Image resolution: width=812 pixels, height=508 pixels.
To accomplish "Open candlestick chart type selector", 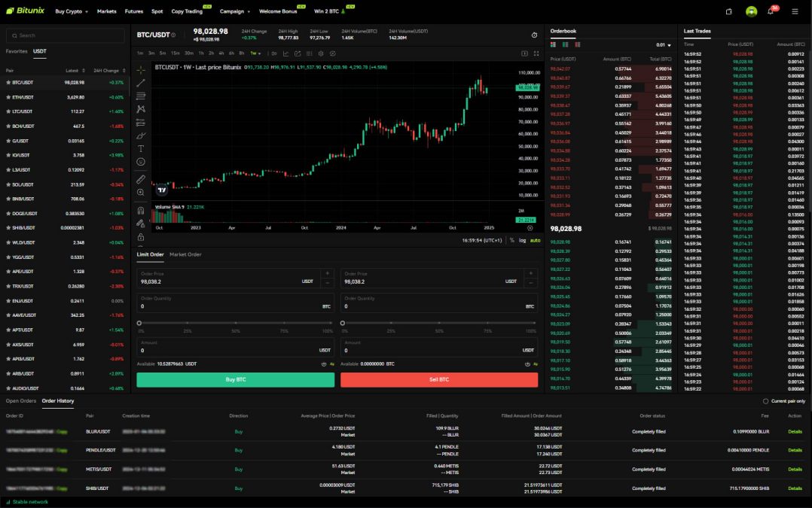I will pos(274,53).
